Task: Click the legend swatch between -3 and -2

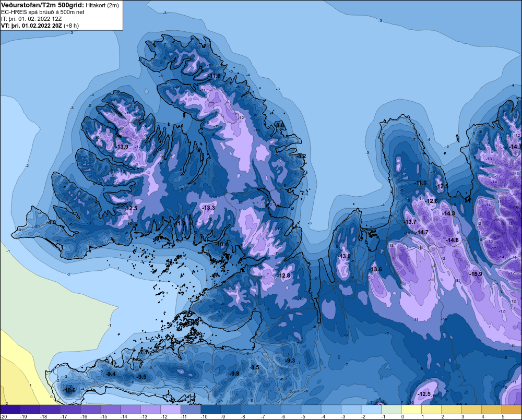Action: point(351,410)
